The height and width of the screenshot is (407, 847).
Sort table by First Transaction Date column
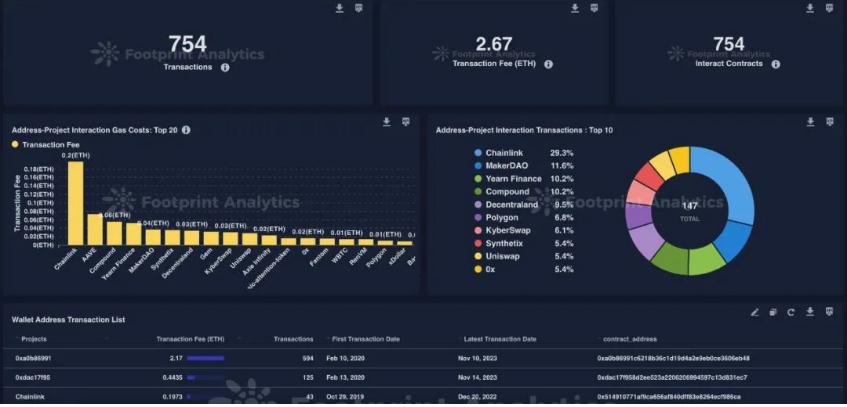click(x=366, y=339)
